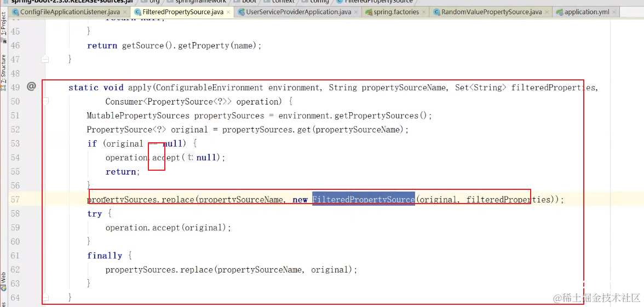Click 'filteredProperties' parameter on line 49
This screenshot has width=644, height=307.
pyautogui.click(x=553, y=88)
